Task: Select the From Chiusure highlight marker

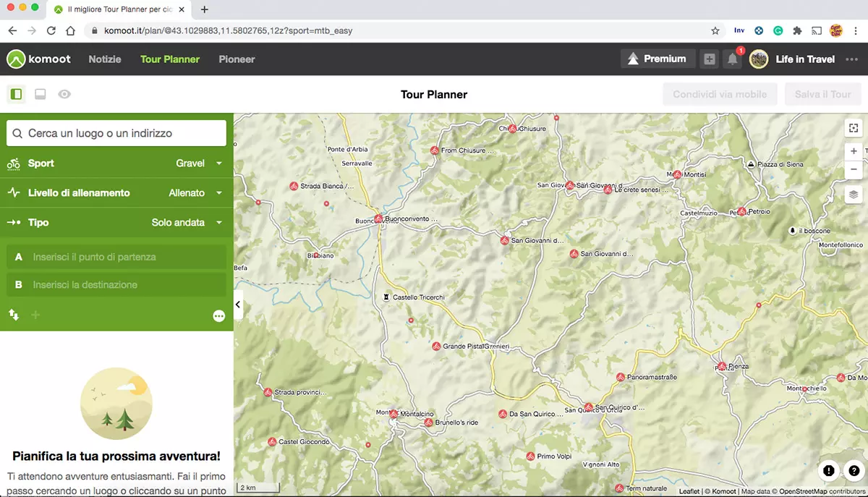Action: coord(434,150)
